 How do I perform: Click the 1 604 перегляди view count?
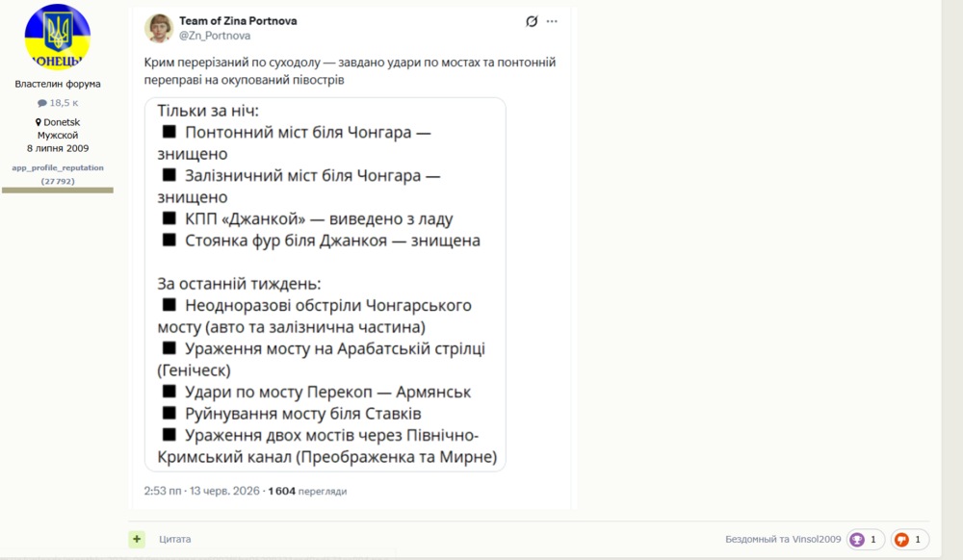[x=307, y=491]
